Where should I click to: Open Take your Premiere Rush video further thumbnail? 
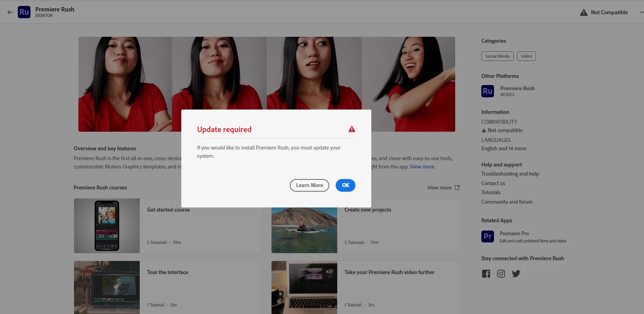[x=304, y=288]
